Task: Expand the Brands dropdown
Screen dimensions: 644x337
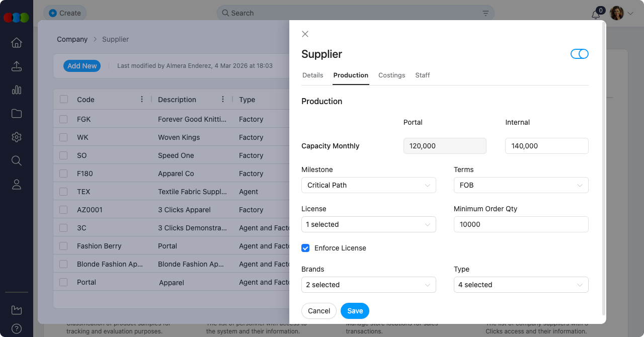Action: click(x=368, y=285)
